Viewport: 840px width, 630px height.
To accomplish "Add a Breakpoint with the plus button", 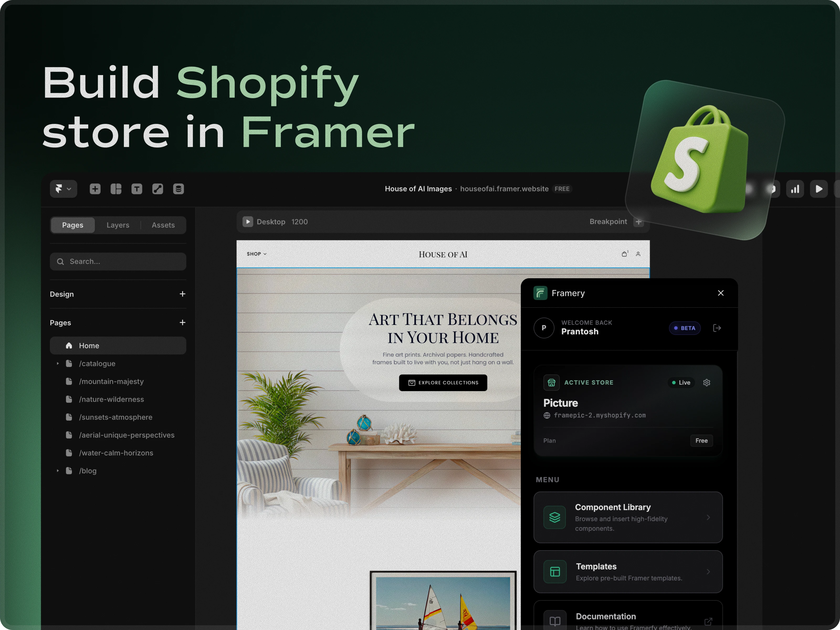I will click(638, 222).
